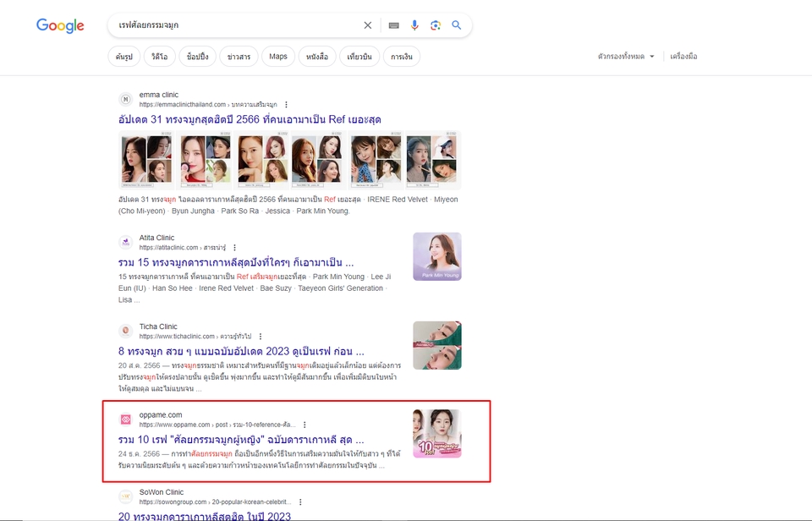Open the Ticha Clinic result title about 8 nose shapes
Viewport: 812px width, 521px height.
pos(241,352)
